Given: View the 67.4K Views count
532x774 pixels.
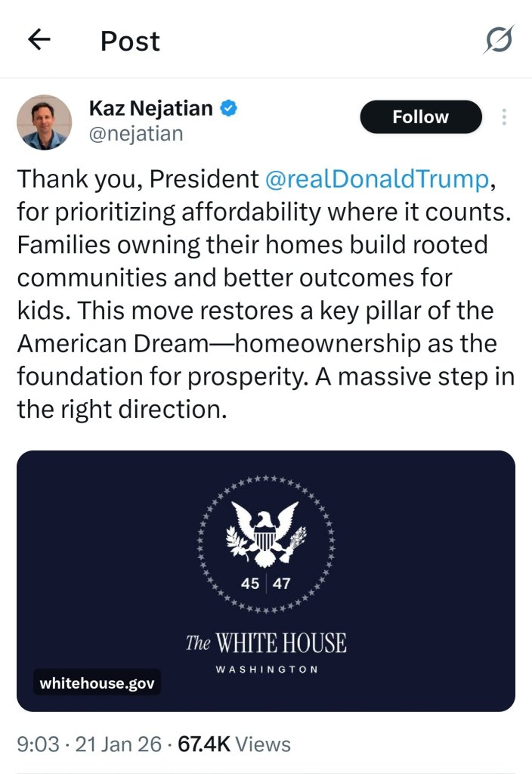Looking at the screenshot, I should [x=234, y=744].
